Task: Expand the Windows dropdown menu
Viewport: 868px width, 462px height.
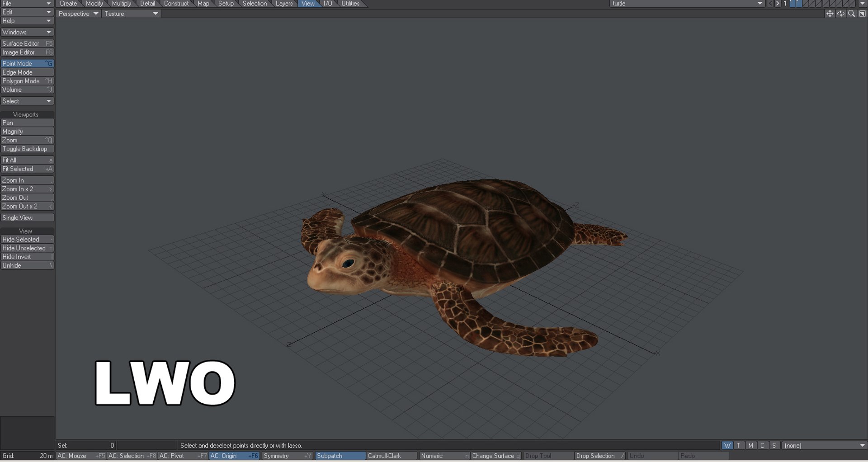Action: [x=27, y=33]
